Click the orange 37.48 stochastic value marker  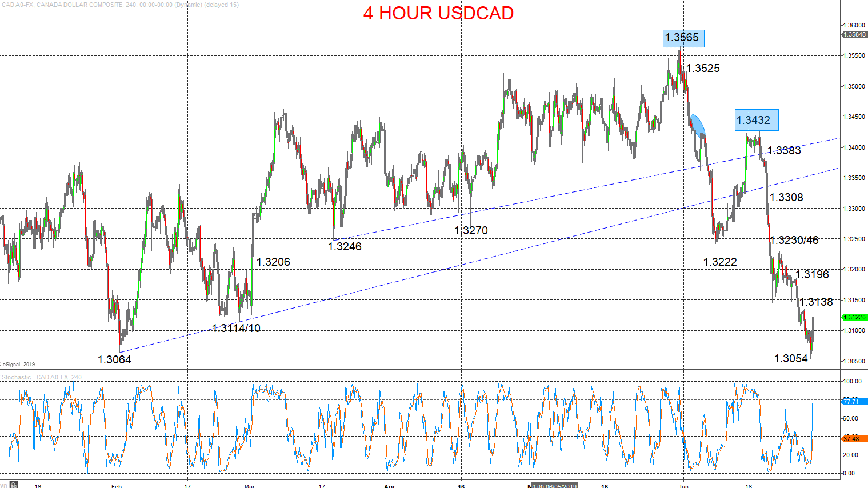click(x=855, y=439)
